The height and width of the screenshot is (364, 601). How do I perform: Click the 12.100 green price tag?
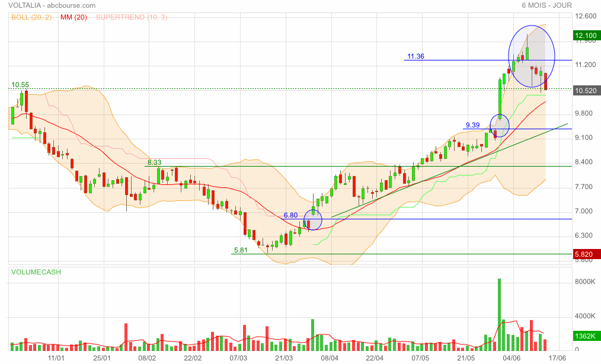click(x=586, y=36)
